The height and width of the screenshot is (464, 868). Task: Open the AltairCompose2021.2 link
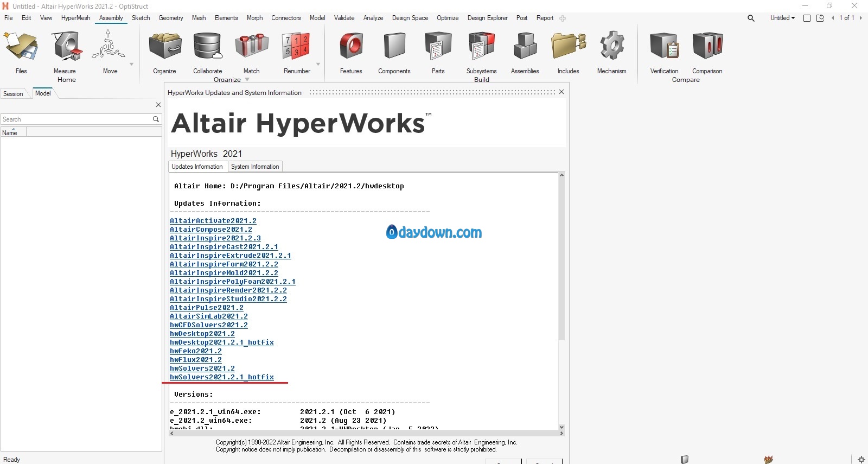(x=211, y=230)
